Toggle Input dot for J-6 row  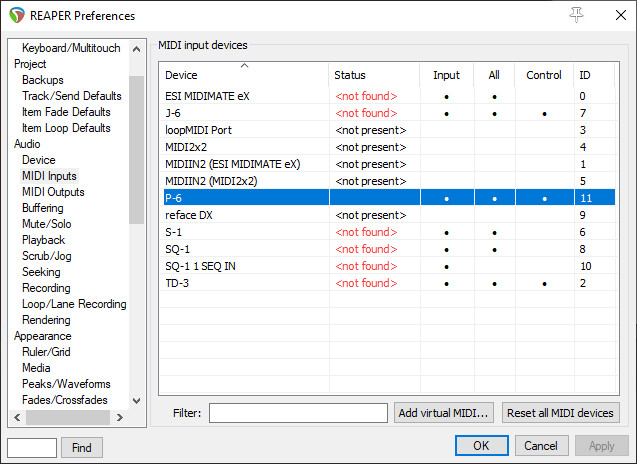[x=446, y=114]
